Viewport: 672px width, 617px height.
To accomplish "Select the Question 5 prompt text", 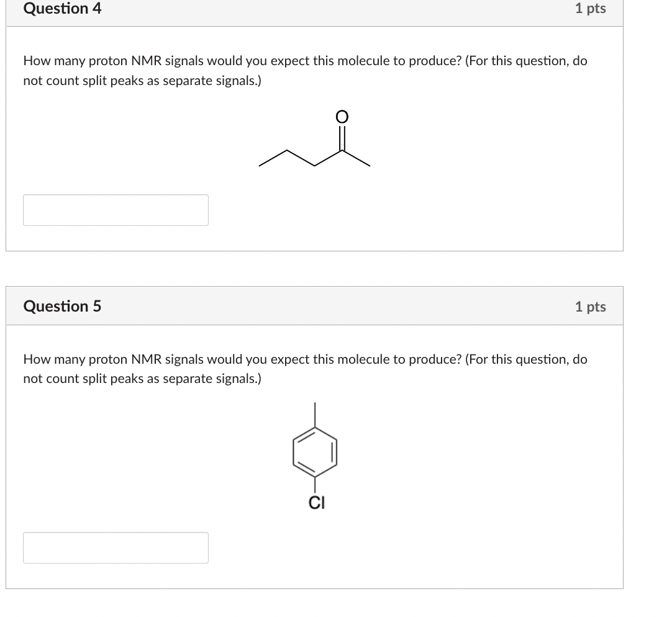I will pos(304,369).
